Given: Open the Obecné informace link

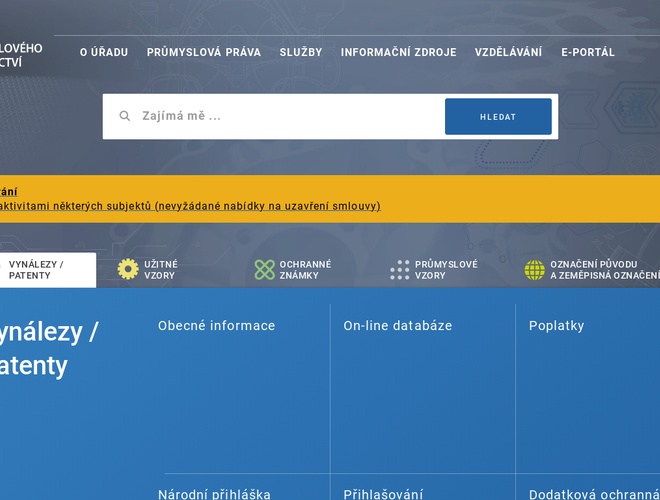Looking at the screenshot, I should 216,326.
